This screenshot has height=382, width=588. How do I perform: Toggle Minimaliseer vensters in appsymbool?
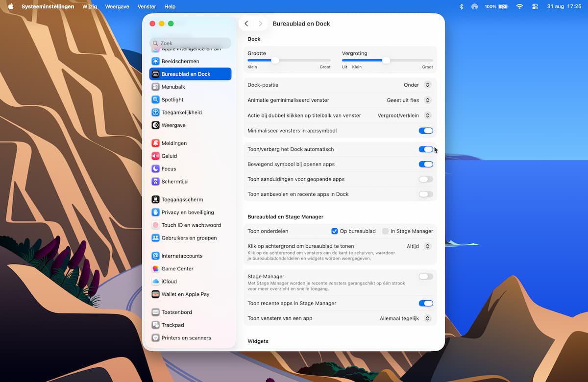pyautogui.click(x=426, y=131)
